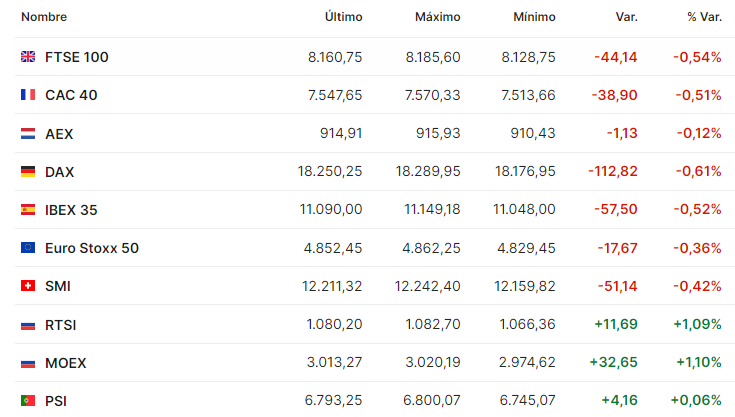Click the Swiss flag icon beside SMI
Viewport: 735px width, 417px height.
pyautogui.click(x=28, y=285)
